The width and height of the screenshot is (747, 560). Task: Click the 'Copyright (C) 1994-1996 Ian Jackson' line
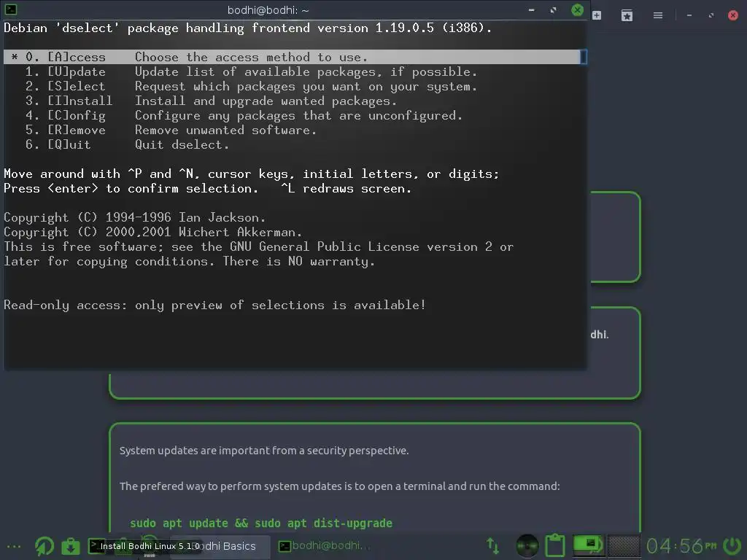[134, 217]
